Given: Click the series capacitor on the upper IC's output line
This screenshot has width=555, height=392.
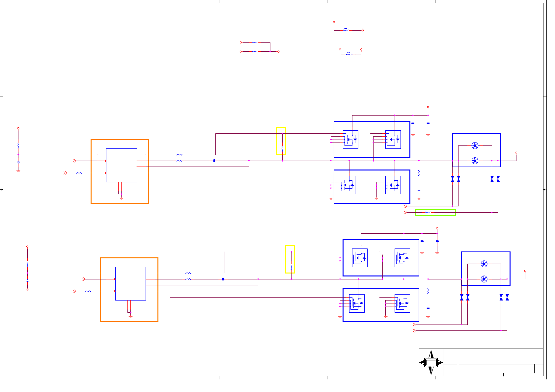Looking at the screenshot, I should 214,161.
